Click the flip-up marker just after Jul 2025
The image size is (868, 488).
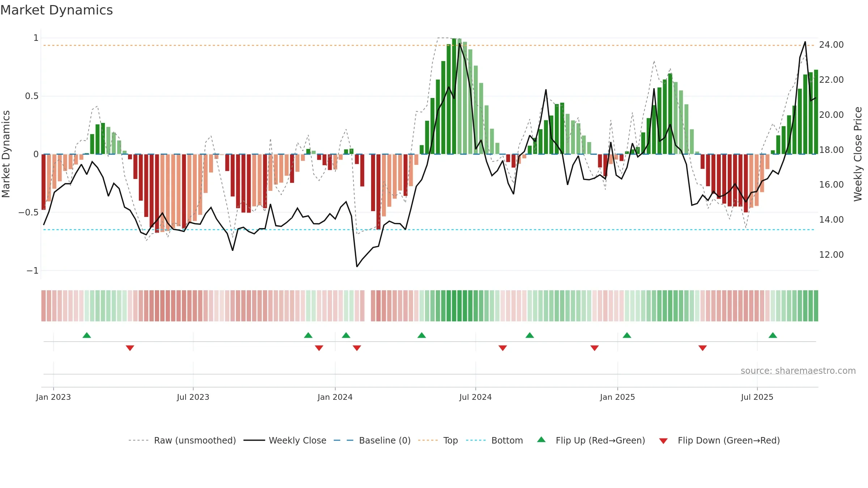[773, 335]
